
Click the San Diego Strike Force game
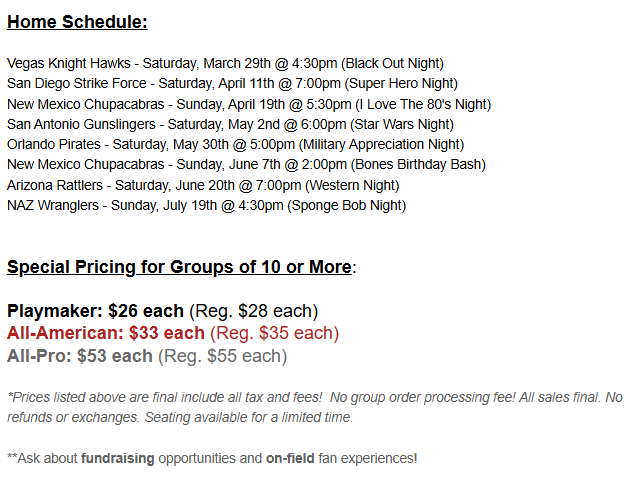coord(232,83)
